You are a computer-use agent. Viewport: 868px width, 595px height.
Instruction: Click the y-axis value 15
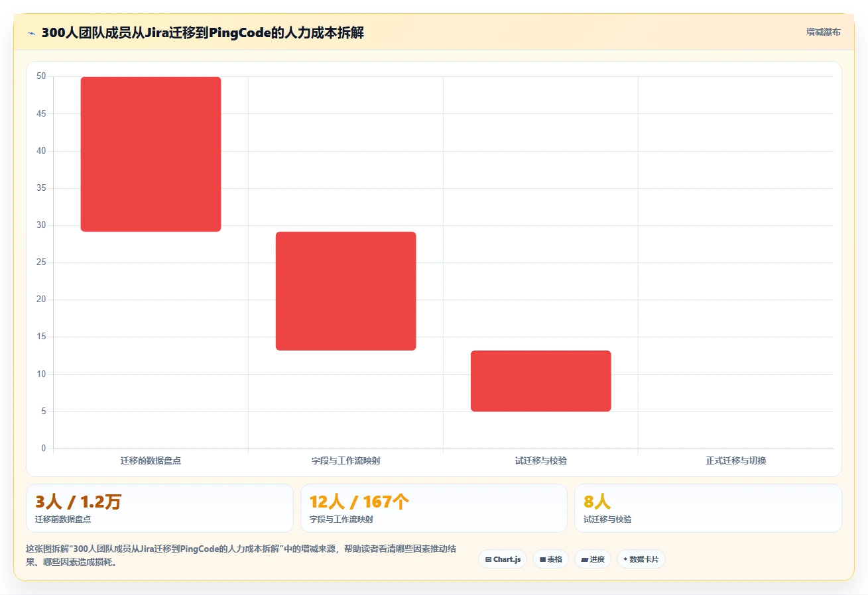click(41, 337)
